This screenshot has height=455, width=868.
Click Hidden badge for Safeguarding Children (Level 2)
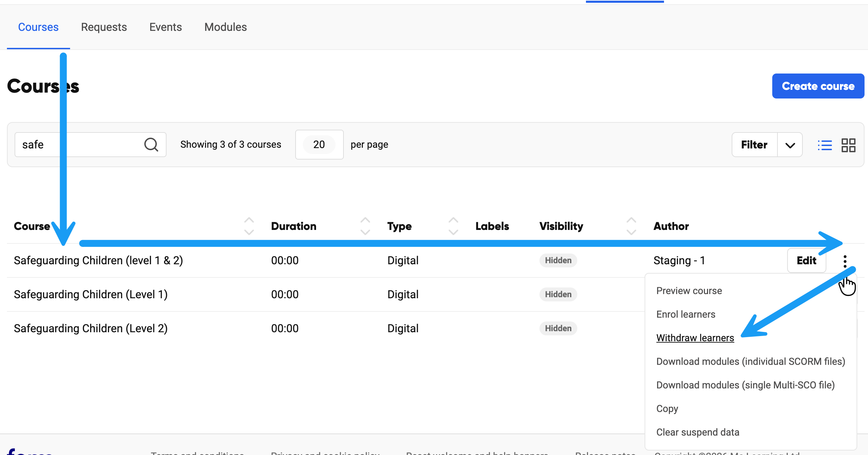558,328
